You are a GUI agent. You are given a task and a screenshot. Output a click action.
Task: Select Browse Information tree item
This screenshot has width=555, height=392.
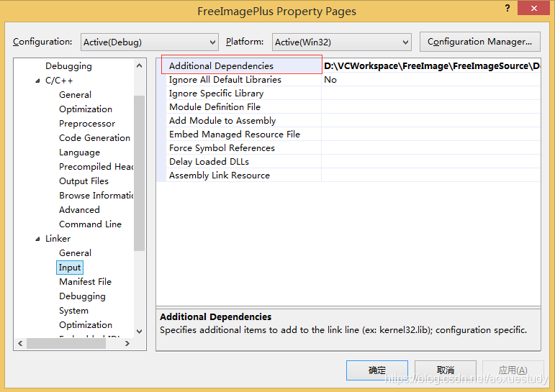(96, 196)
